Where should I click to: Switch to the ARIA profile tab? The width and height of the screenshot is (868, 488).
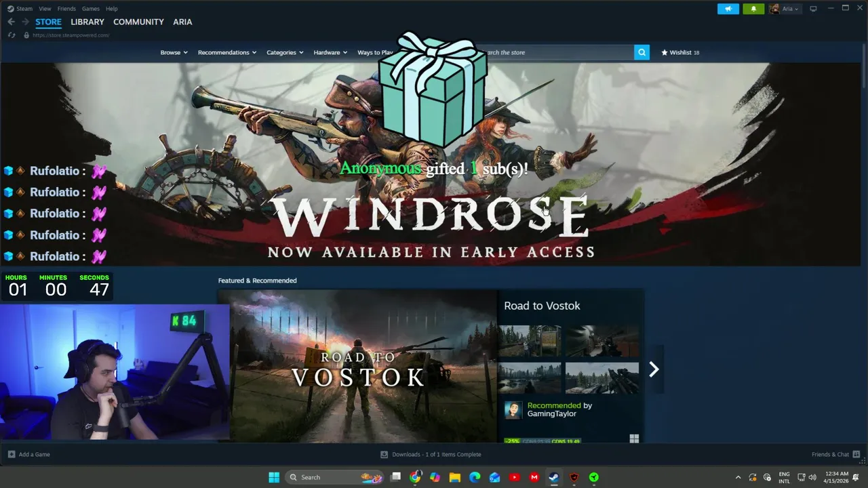(182, 22)
